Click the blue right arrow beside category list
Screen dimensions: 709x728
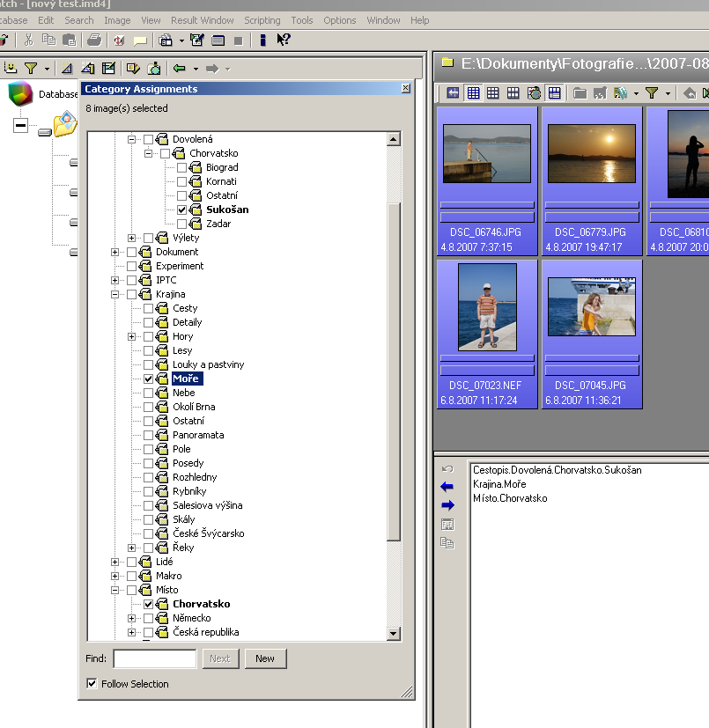[x=447, y=505]
